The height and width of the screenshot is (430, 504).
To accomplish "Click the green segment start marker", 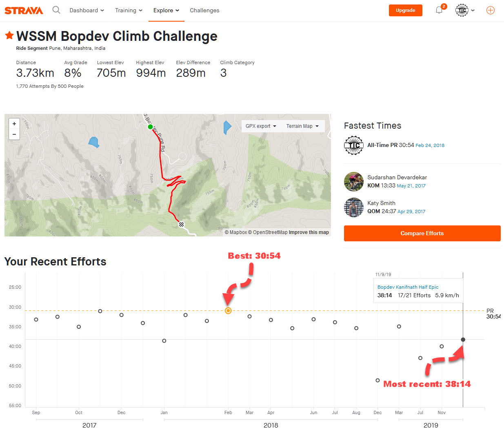I will coord(150,127).
